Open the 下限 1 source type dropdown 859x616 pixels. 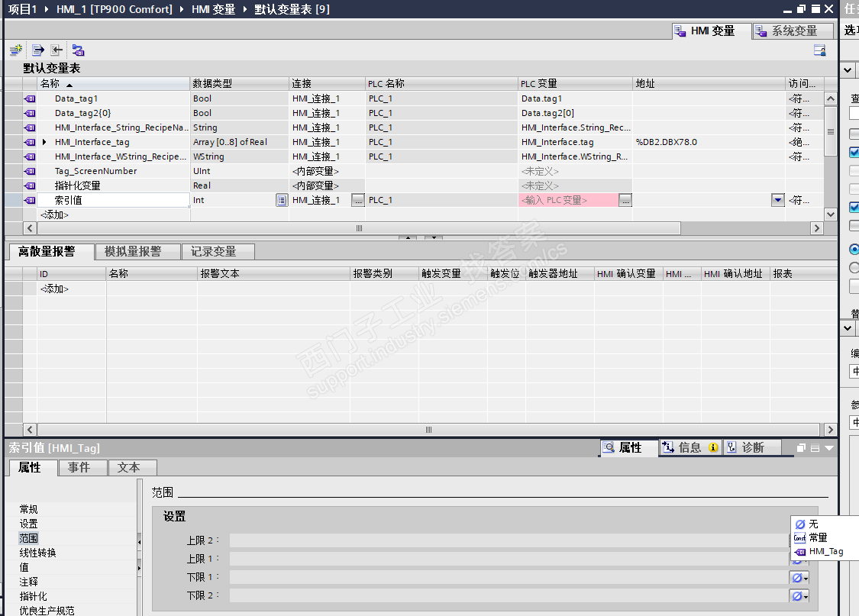coord(799,578)
